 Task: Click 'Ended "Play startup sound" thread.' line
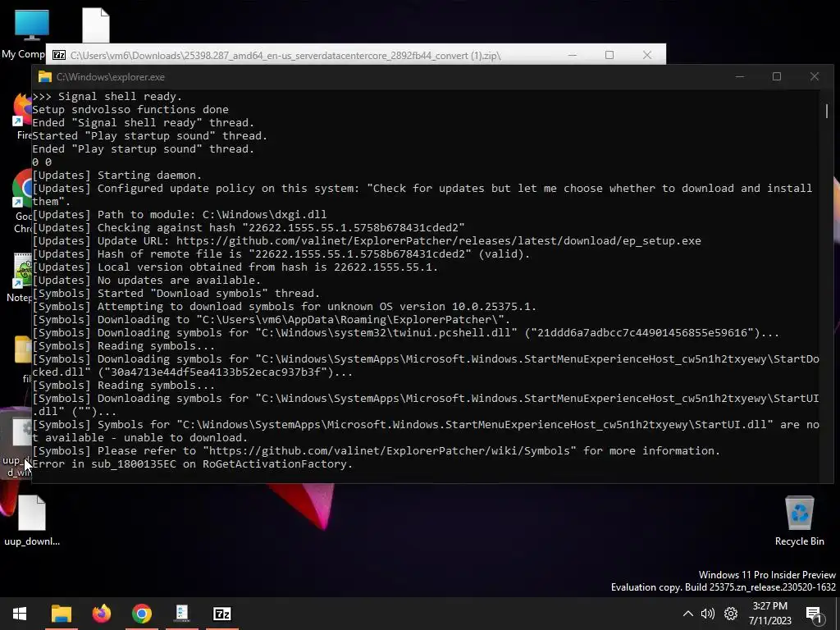pyautogui.click(x=143, y=149)
